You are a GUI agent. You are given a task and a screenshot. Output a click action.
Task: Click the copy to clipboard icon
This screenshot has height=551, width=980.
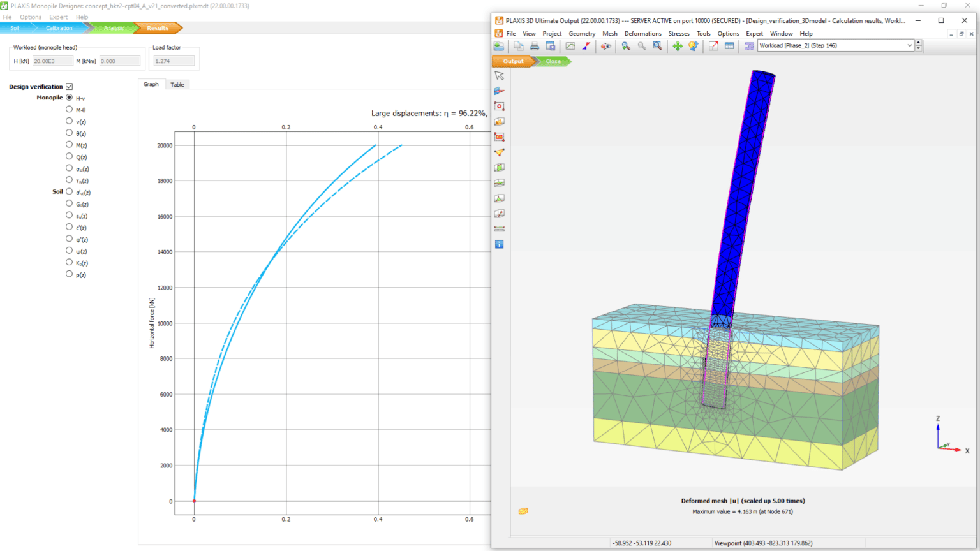[x=519, y=46]
